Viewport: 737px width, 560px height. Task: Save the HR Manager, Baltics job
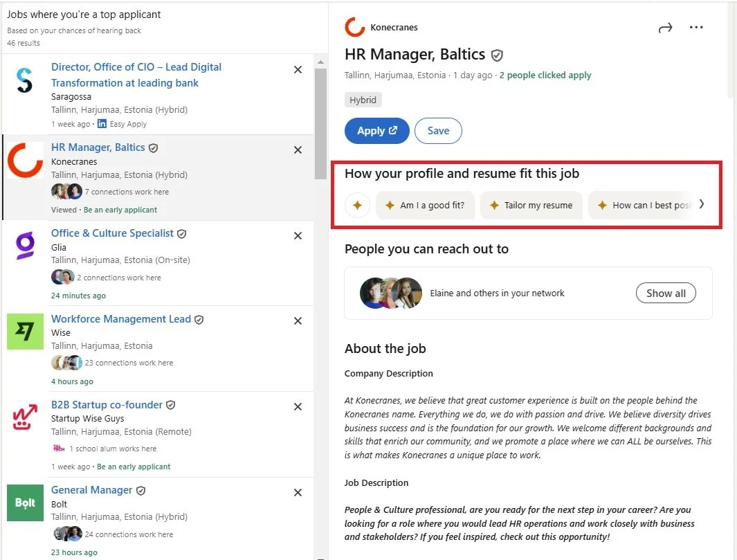438,131
